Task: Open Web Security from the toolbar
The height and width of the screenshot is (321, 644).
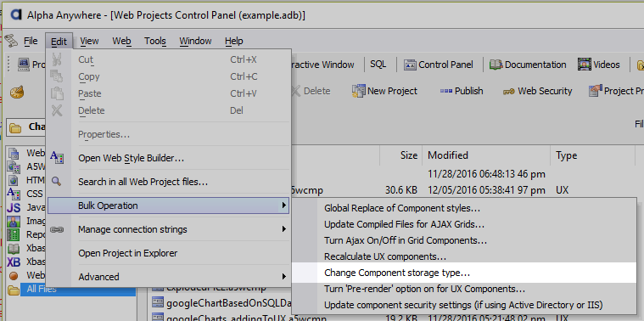Action: coord(537,91)
